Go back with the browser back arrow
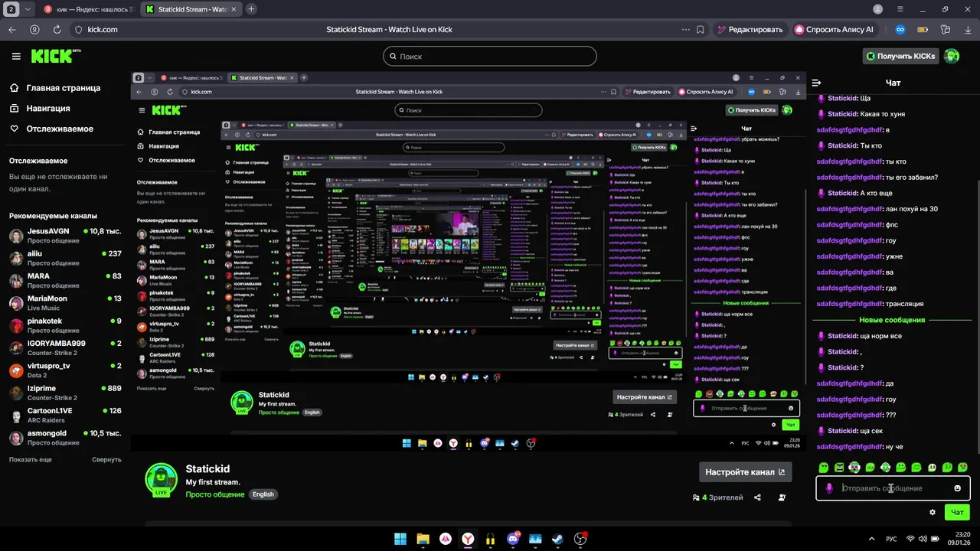 (12, 30)
